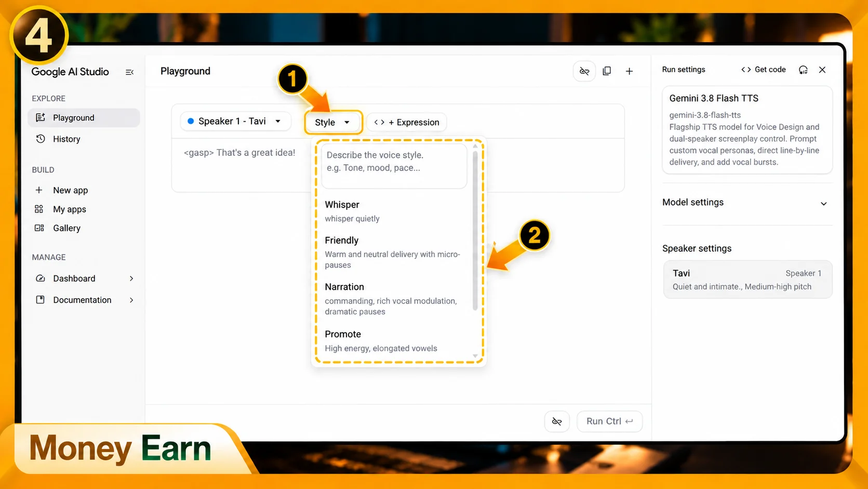
Task: Open My apps in the sidebar
Action: point(84,209)
